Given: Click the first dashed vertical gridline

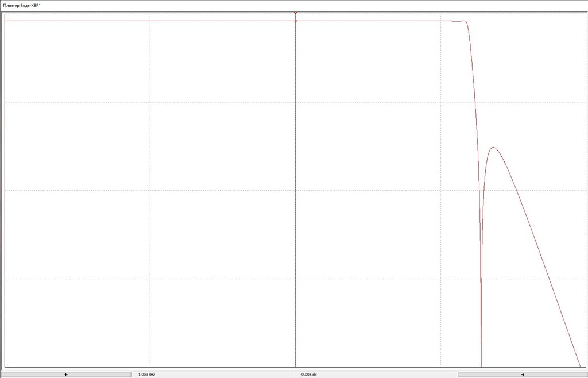Looking at the screenshot, I should click(x=150, y=187).
